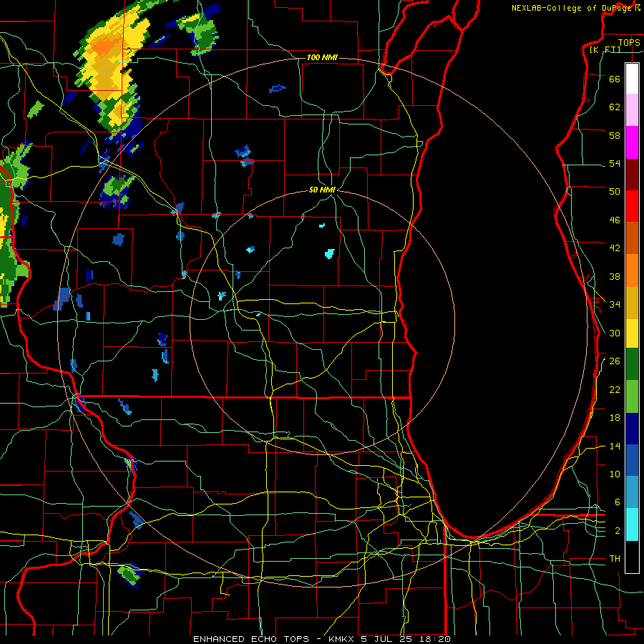644x644 pixels.
Task: Click the 2 value on the legend scale
Action: click(618, 531)
